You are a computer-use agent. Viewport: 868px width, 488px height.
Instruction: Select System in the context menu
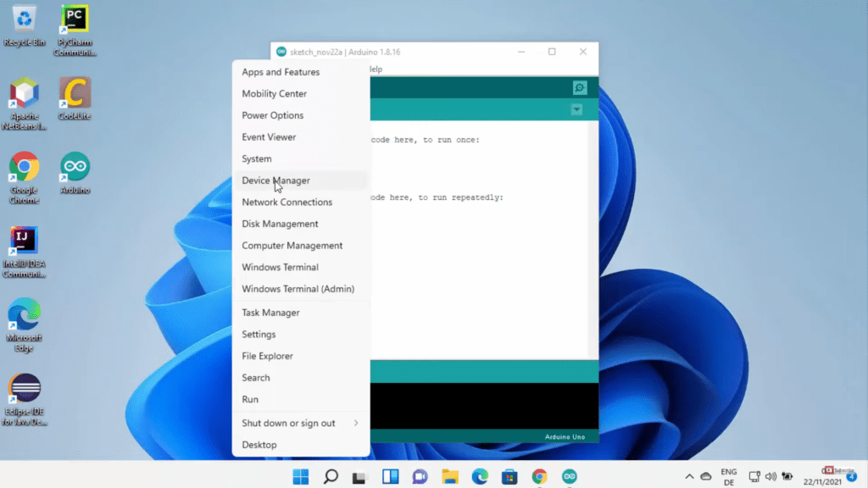(x=301, y=158)
